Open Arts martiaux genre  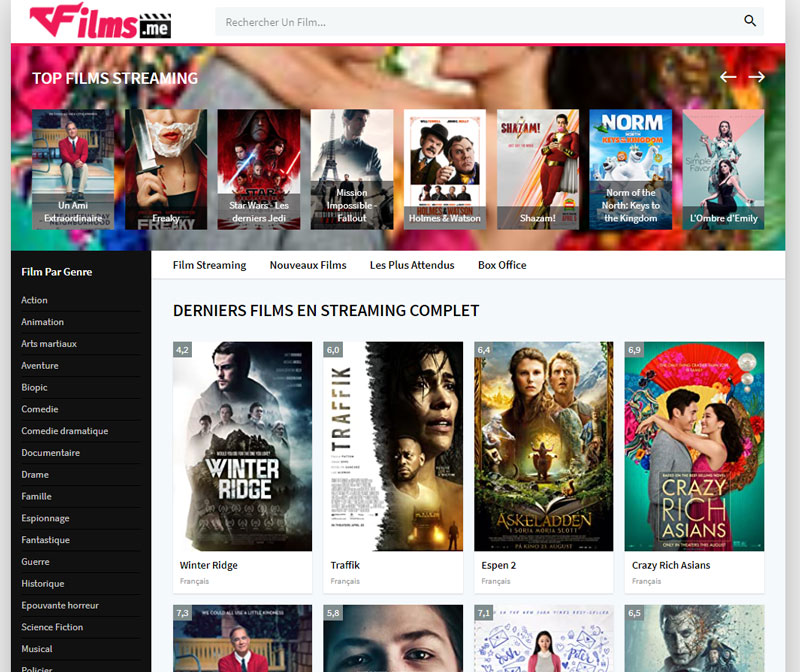[49, 344]
